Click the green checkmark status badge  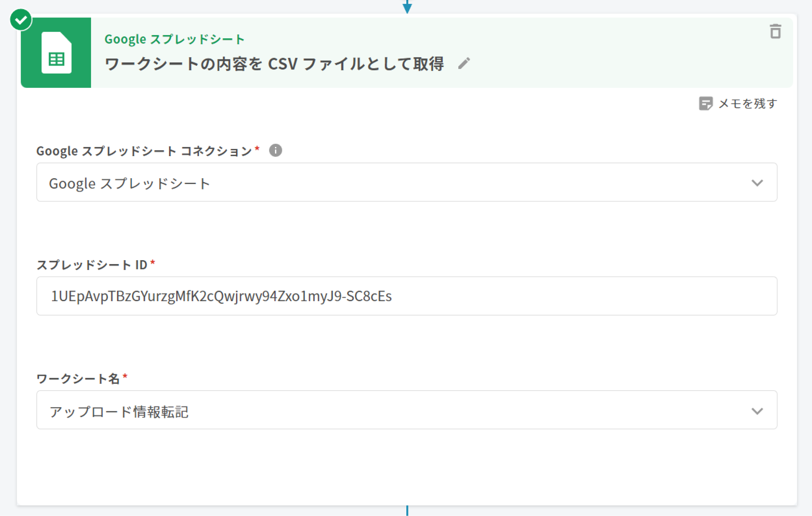click(x=21, y=20)
